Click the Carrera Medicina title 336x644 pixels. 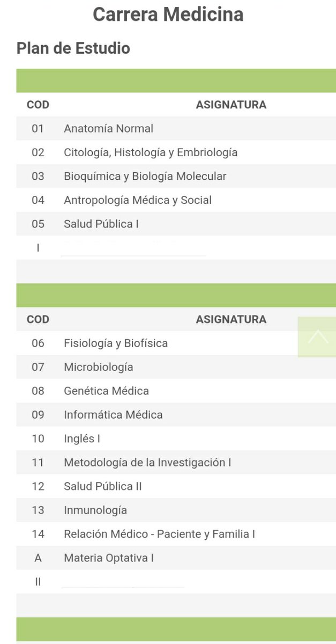pyautogui.click(x=168, y=14)
